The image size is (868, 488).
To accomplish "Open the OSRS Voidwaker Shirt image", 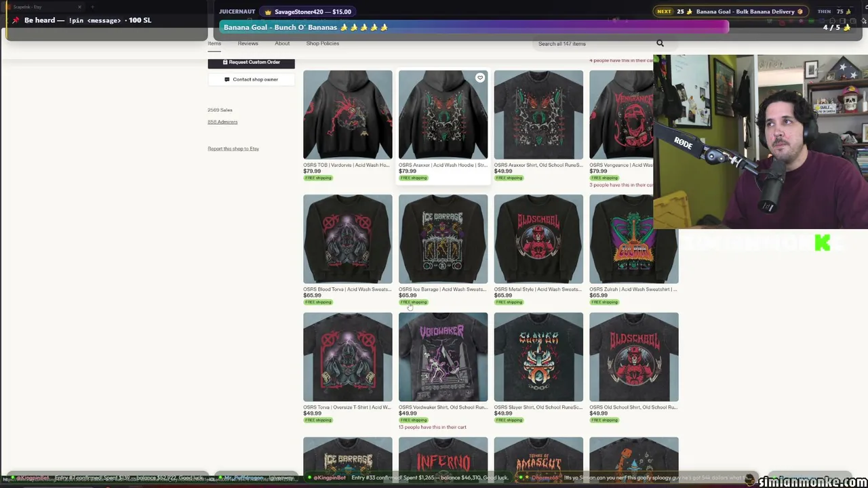I will tap(443, 357).
